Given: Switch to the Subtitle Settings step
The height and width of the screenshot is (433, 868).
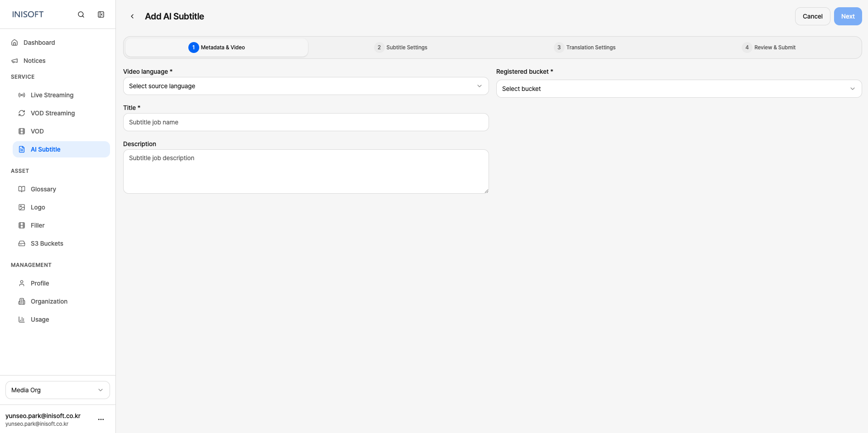Looking at the screenshot, I should (401, 48).
